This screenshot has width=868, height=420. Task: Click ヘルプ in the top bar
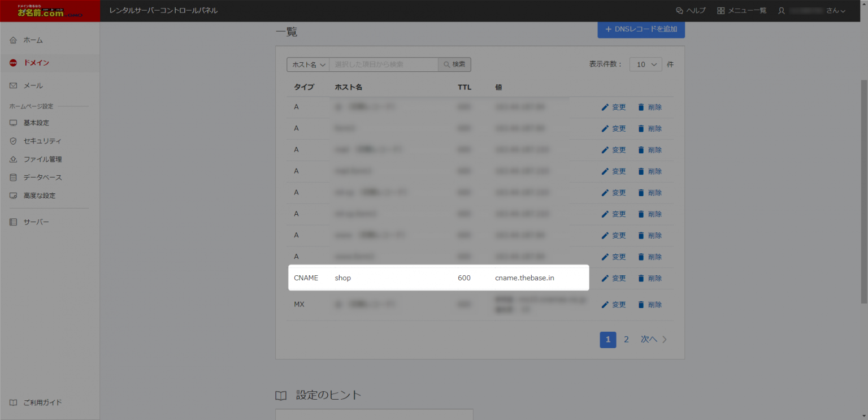click(691, 11)
